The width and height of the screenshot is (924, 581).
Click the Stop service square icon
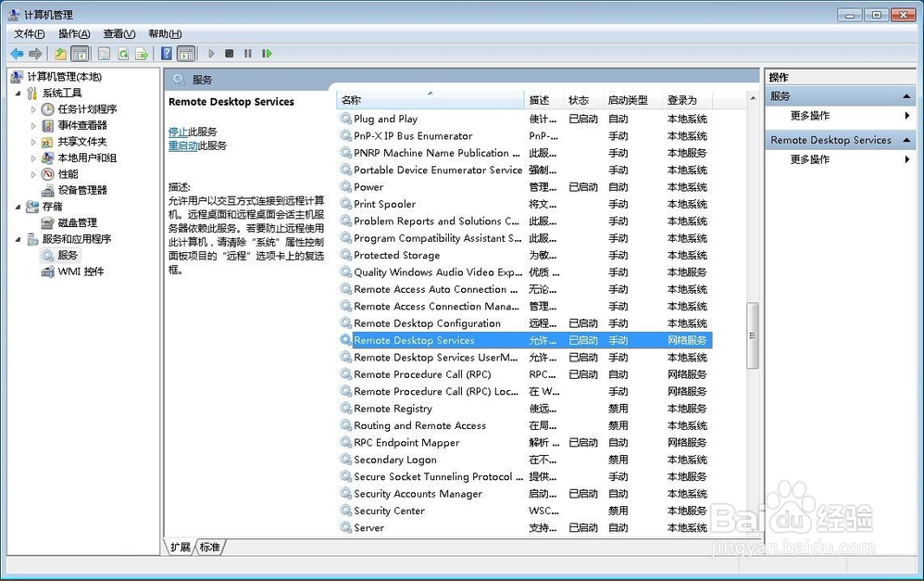tap(230, 54)
